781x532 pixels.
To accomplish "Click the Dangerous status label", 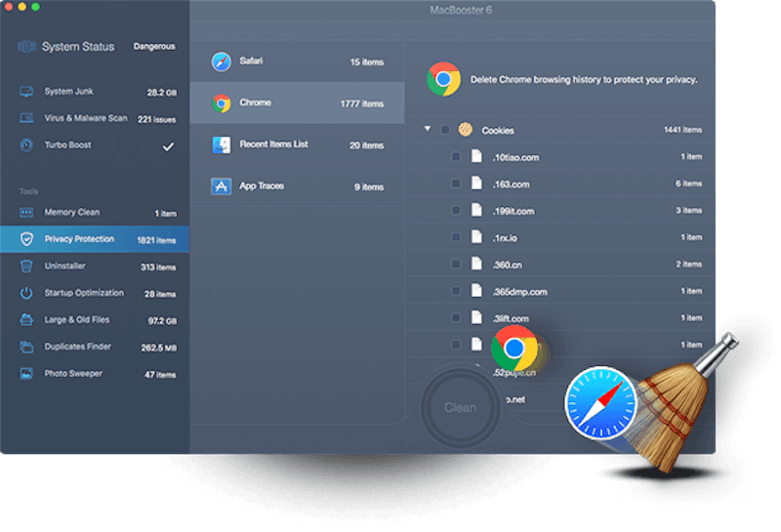I will point(154,46).
